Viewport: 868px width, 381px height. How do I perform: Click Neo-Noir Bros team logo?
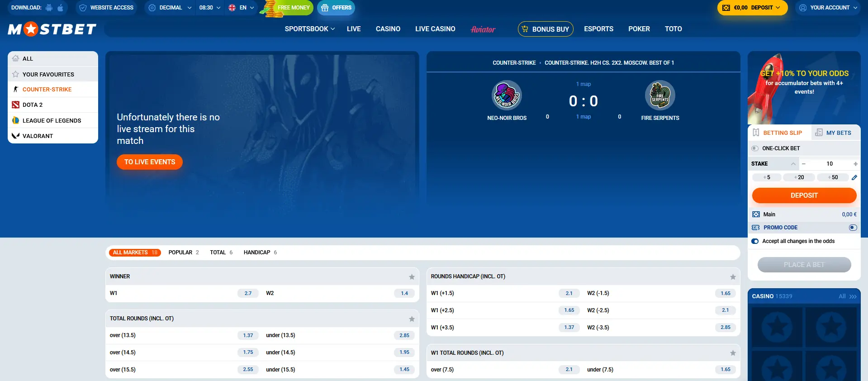tap(507, 95)
